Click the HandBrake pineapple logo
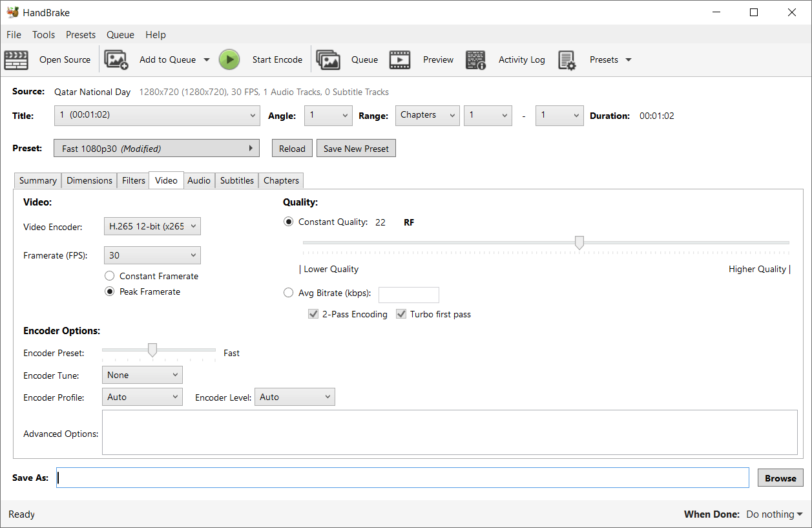The width and height of the screenshot is (812, 528). (13, 12)
